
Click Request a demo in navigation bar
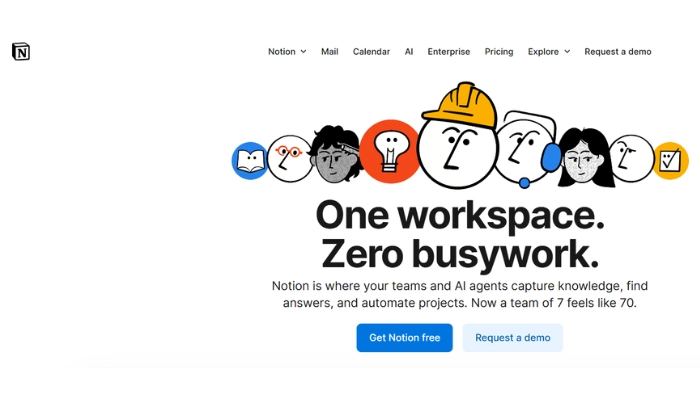[618, 52]
